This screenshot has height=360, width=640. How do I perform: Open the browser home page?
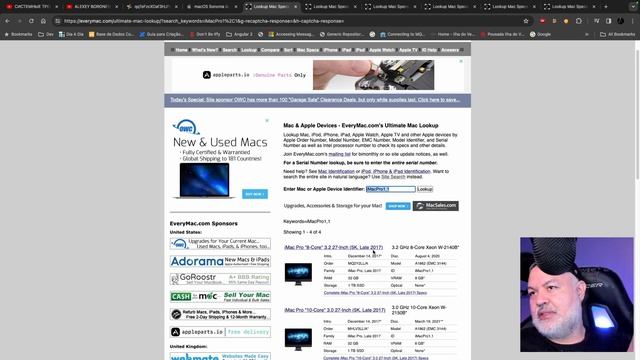tap(43, 21)
